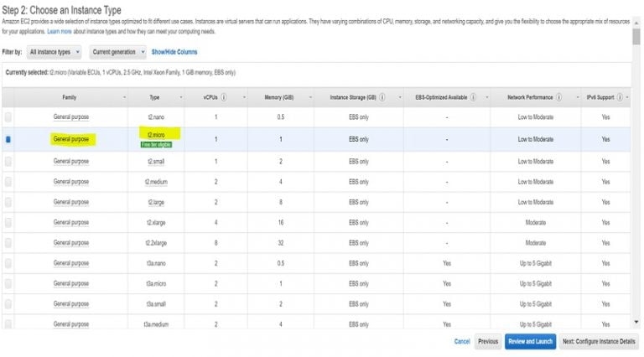This screenshot has width=644, height=357.
Task: Click the Show/Hide Columns link
Action: coord(174,52)
